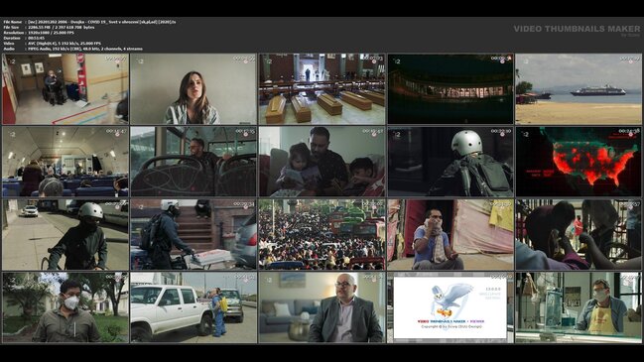The width and height of the screenshot is (644, 362).
Task: Open the bus passenger thumbnail
Action: 193,162
